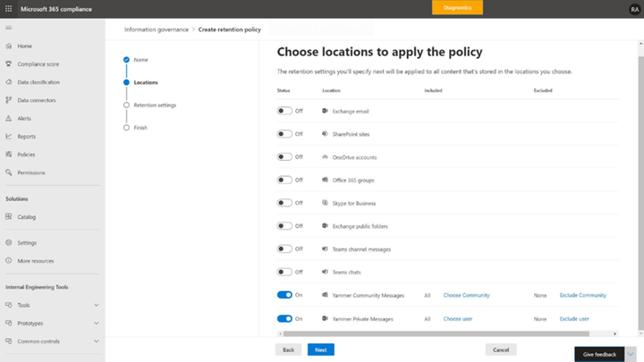This screenshot has height=362, width=644.
Task: Click the Exclude Community link
Action: tap(582, 295)
